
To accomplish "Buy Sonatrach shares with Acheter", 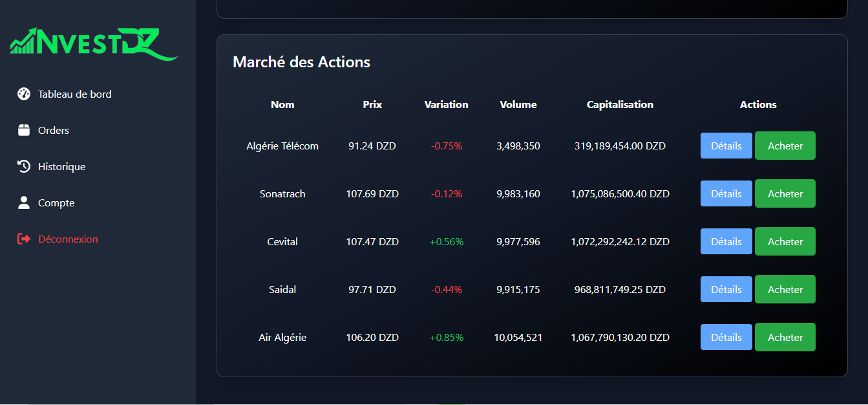I will tap(785, 193).
